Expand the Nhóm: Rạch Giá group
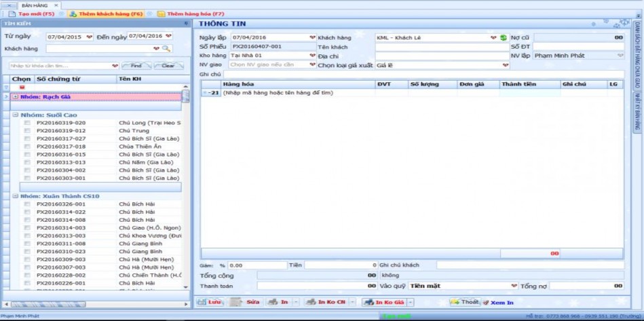The height and width of the screenshot is (321, 644). tap(16, 96)
